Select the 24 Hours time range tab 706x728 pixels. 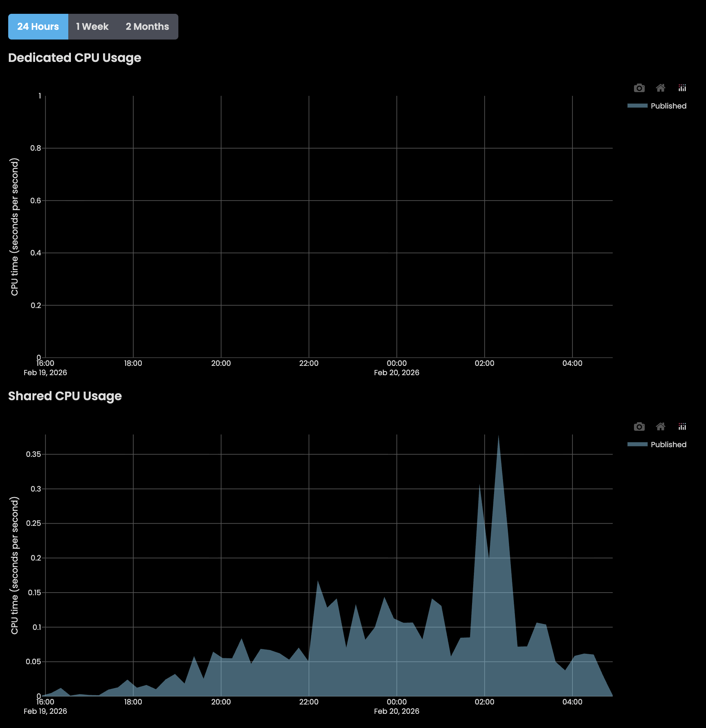(38, 26)
